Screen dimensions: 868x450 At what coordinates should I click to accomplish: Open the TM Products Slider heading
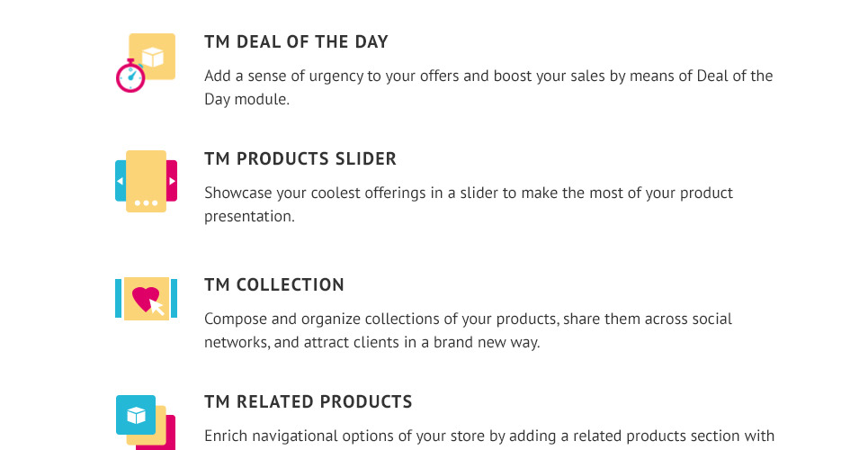coord(300,158)
